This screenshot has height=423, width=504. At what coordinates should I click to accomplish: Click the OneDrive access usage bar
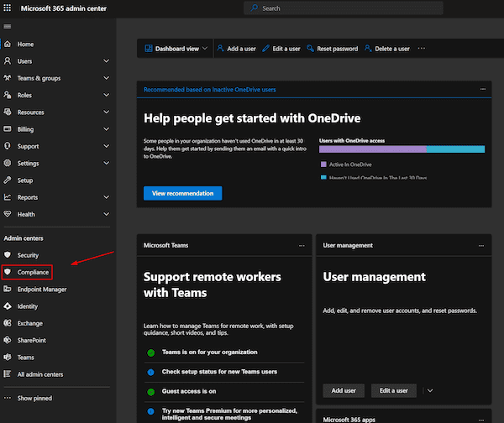(402, 149)
